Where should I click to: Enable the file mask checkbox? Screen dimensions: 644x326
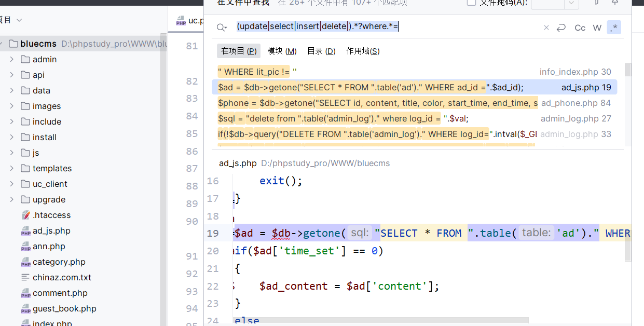pos(471,3)
